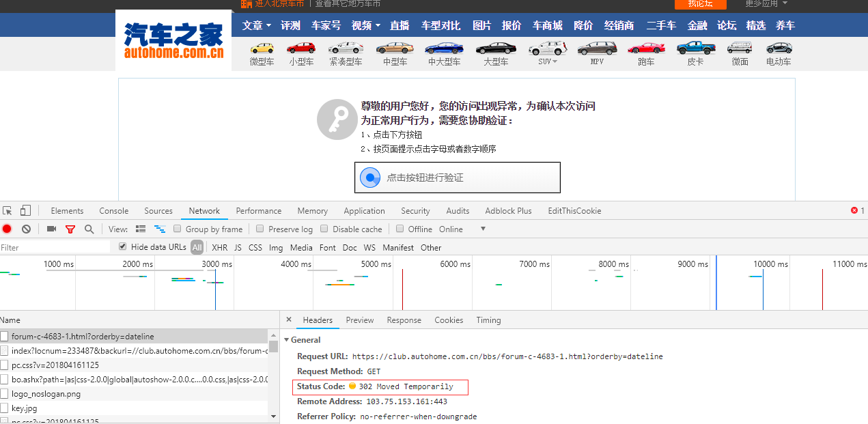Image resolution: width=868 pixels, height=424 pixels.
Task: Select the inspect element picker icon
Action: click(x=8, y=210)
